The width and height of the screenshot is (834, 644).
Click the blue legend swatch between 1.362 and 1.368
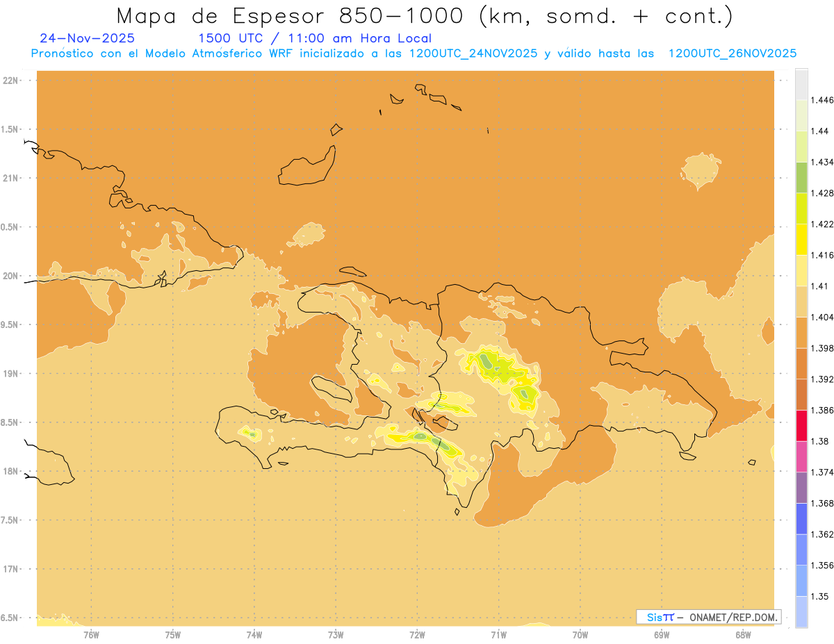pos(801,518)
